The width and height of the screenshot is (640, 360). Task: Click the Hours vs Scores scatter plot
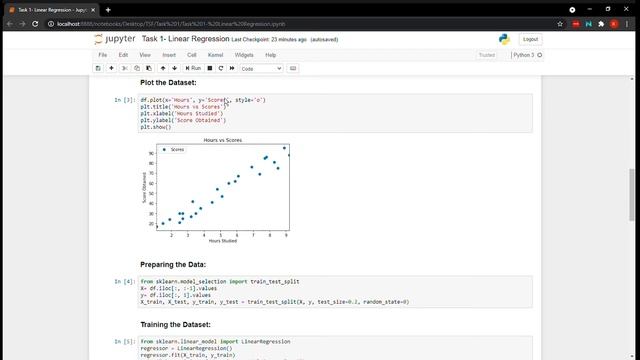(216, 190)
